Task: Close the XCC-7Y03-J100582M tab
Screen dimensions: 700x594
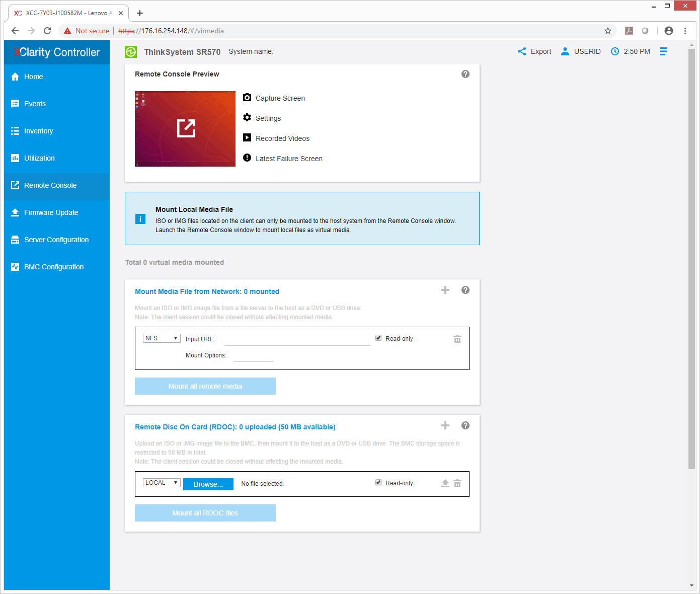Action: coord(121,13)
